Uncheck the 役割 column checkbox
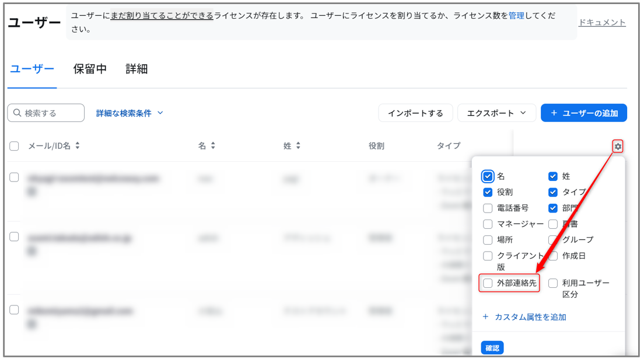This screenshot has height=362, width=644. 488,192
